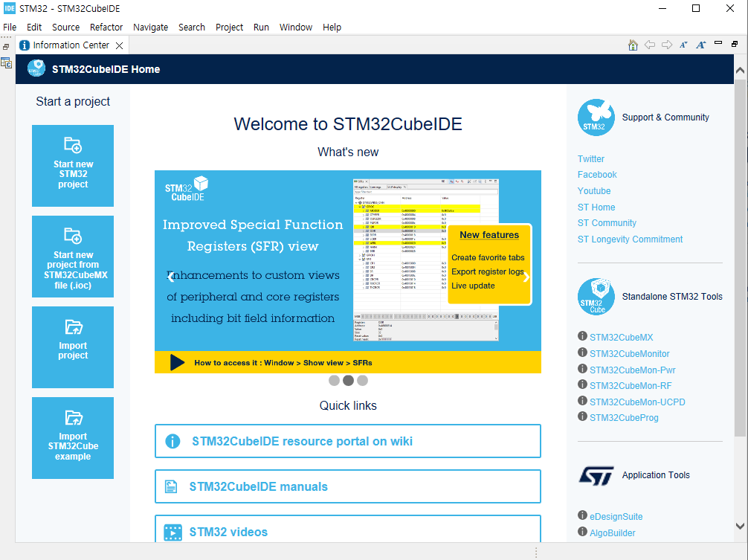Click info icon beside STM32CubeMon-RF
The height and width of the screenshot is (560, 748).
(582, 384)
